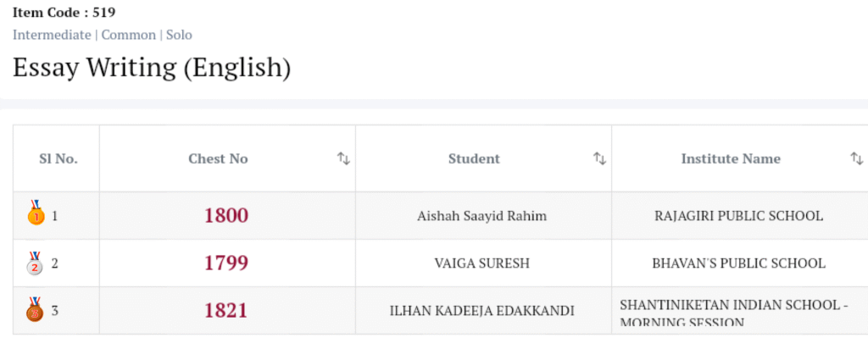Click RAJAGIRI PUBLIC SCHOOL cell
The width and height of the screenshot is (868, 349).
click(x=738, y=216)
